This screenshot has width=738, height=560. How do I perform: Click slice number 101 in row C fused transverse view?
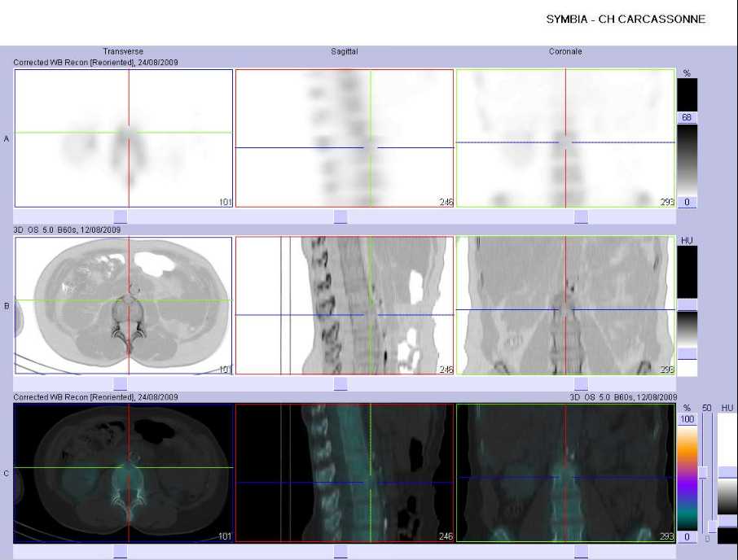[226, 536]
